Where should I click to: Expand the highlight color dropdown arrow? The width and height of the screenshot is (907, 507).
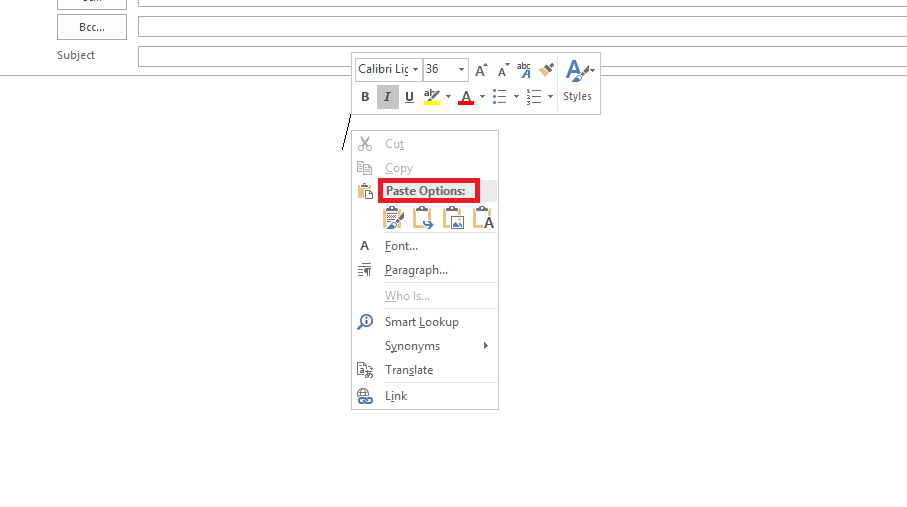coord(448,97)
